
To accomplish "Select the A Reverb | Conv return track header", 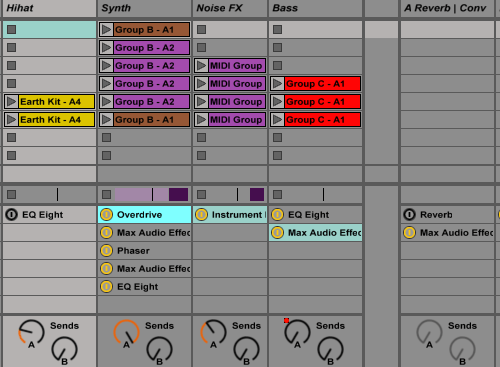I will [447, 8].
